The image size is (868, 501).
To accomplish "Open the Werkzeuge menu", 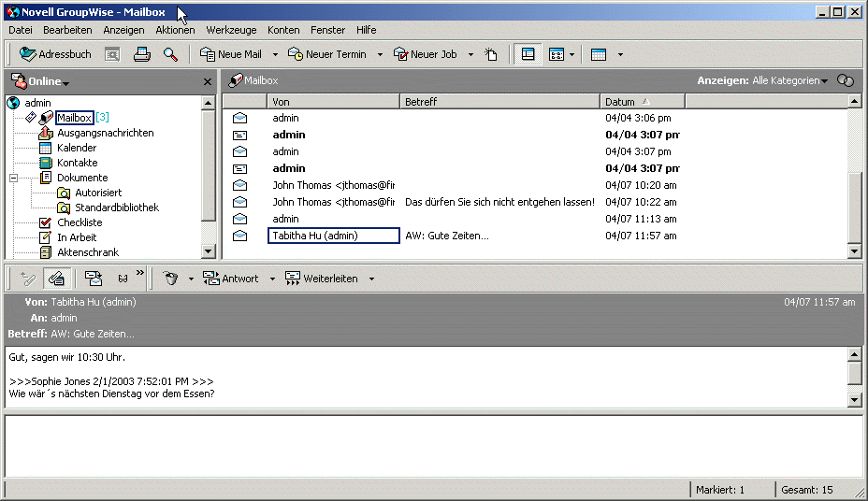I will pyautogui.click(x=231, y=30).
